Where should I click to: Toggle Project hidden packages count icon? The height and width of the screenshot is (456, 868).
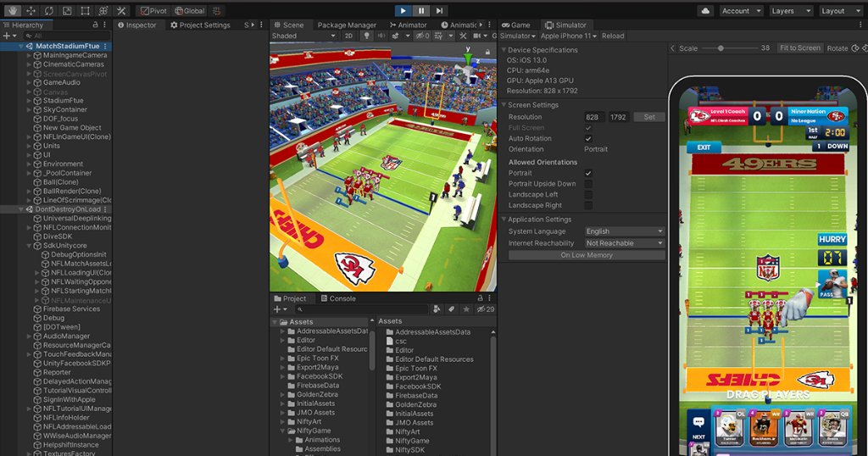(486, 309)
